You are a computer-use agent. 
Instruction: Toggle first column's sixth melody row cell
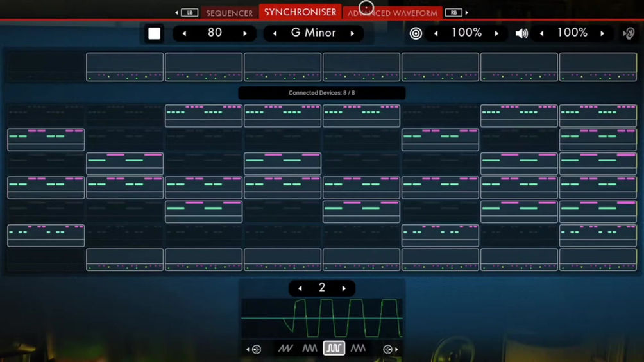(x=46, y=236)
